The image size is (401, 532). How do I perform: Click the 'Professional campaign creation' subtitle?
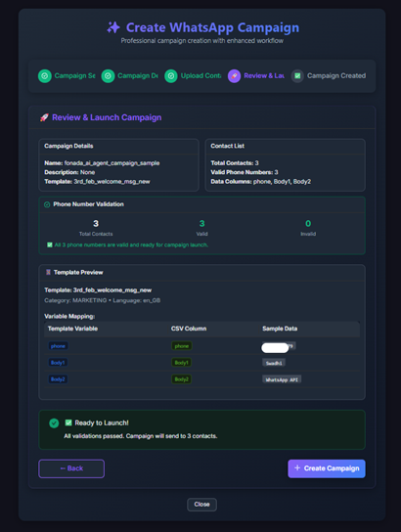(202, 41)
